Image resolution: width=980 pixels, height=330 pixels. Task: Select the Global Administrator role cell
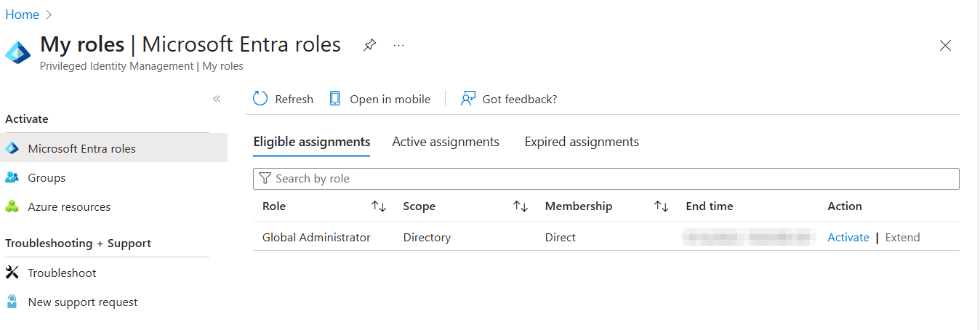(x=316, y=237)
